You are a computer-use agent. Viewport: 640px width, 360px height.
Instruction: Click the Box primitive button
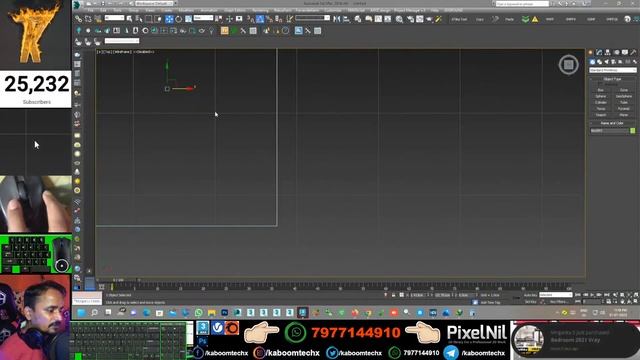[x=601, y=90]
